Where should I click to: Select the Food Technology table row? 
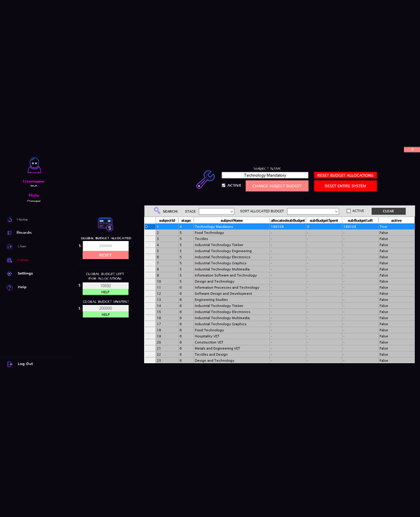tap(209, 233)
